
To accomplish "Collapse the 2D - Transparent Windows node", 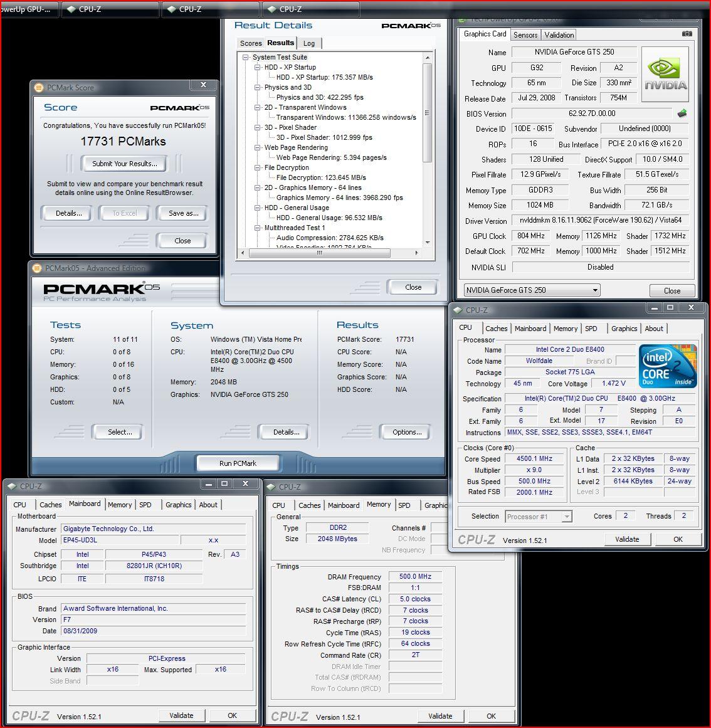I will tap(258, 107).
